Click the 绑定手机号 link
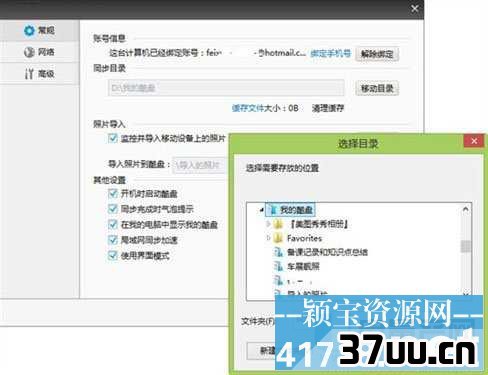This screenshot has height=375, width=488. 330,53
